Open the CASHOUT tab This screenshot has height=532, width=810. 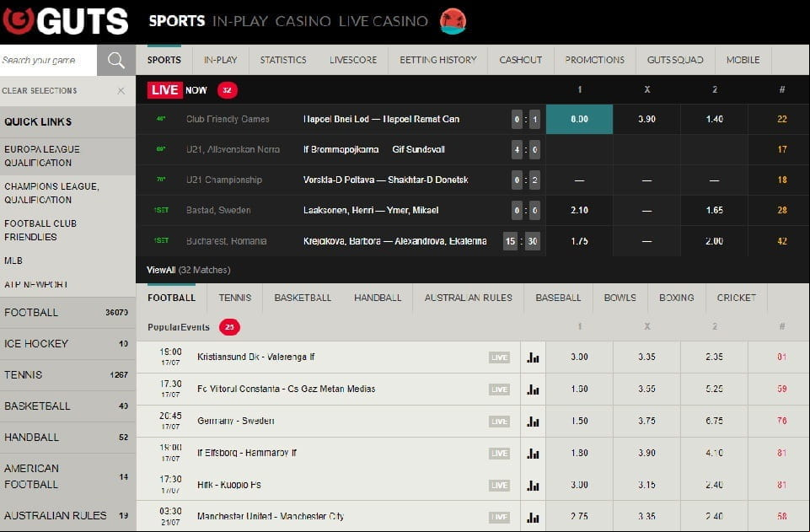pos(521,60)
